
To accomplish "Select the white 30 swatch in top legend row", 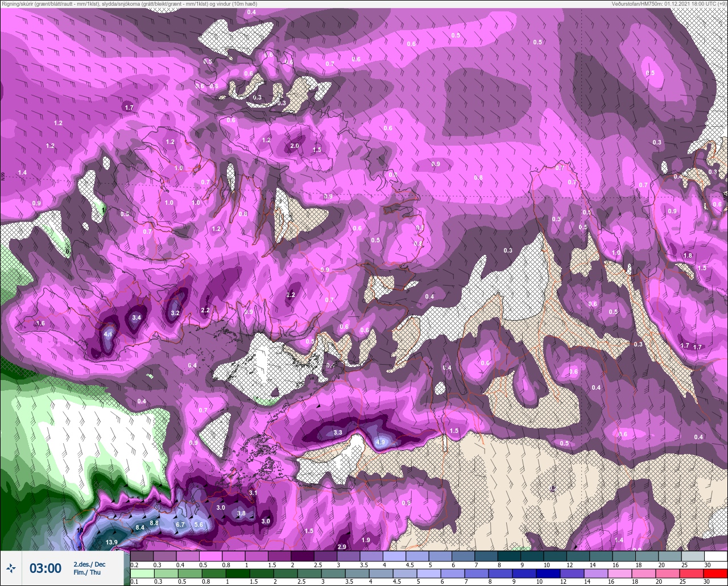I will tap(715, 556).
